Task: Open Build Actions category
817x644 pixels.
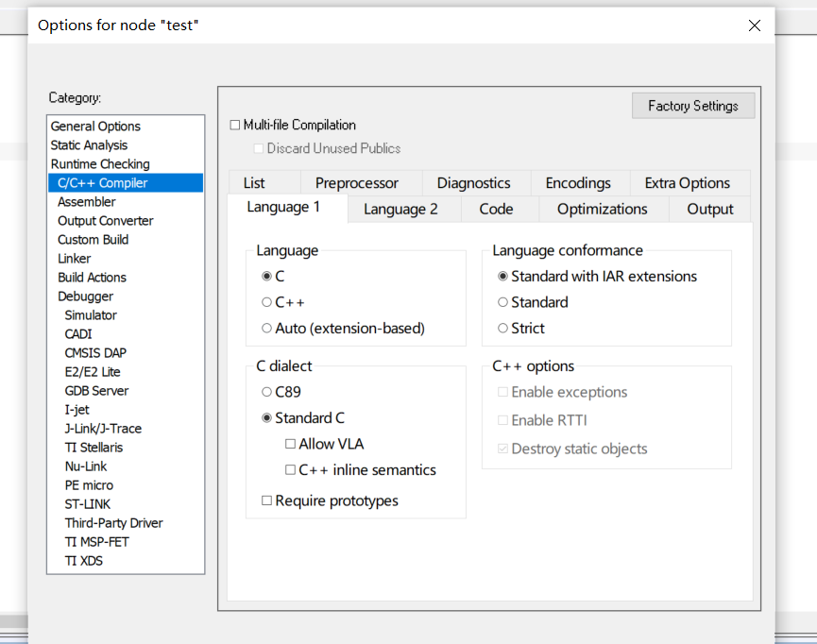Action: (126, 278)
